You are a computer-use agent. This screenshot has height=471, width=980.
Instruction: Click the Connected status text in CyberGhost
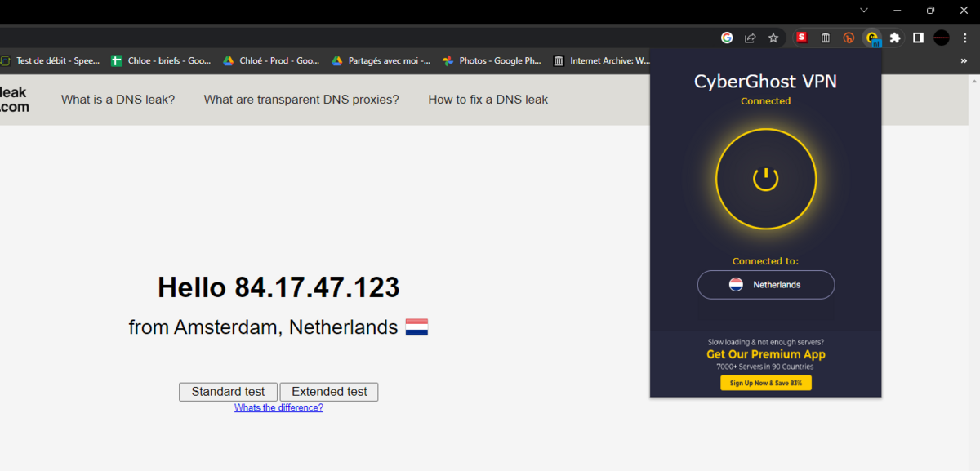click(766, 101)
